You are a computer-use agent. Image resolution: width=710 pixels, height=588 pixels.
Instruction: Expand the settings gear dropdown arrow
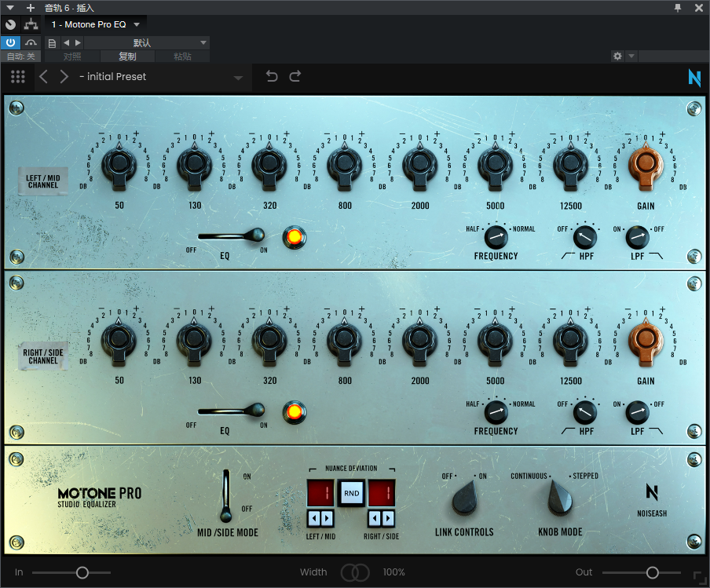[631, 56]
